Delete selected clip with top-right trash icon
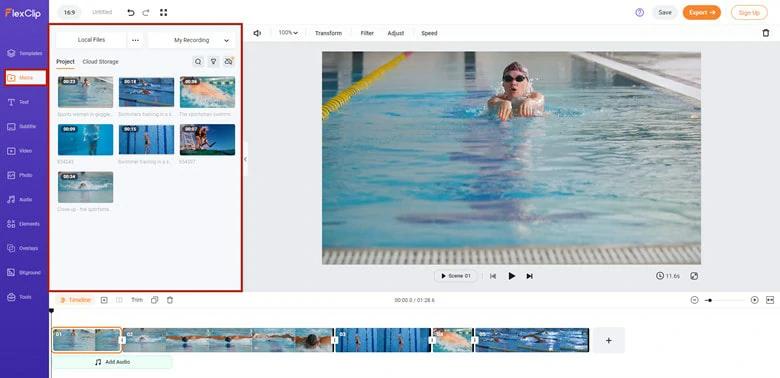 (x=766, y=33)
